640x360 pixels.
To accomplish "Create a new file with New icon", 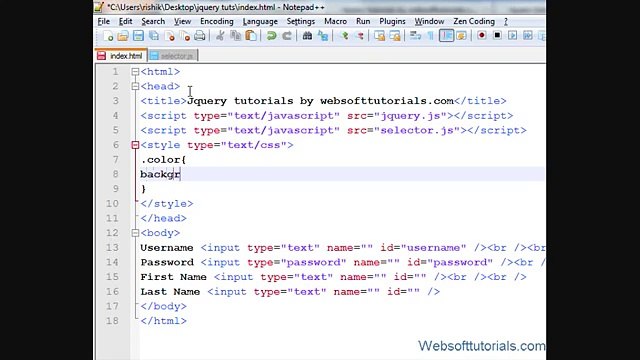I will (108, 36).
